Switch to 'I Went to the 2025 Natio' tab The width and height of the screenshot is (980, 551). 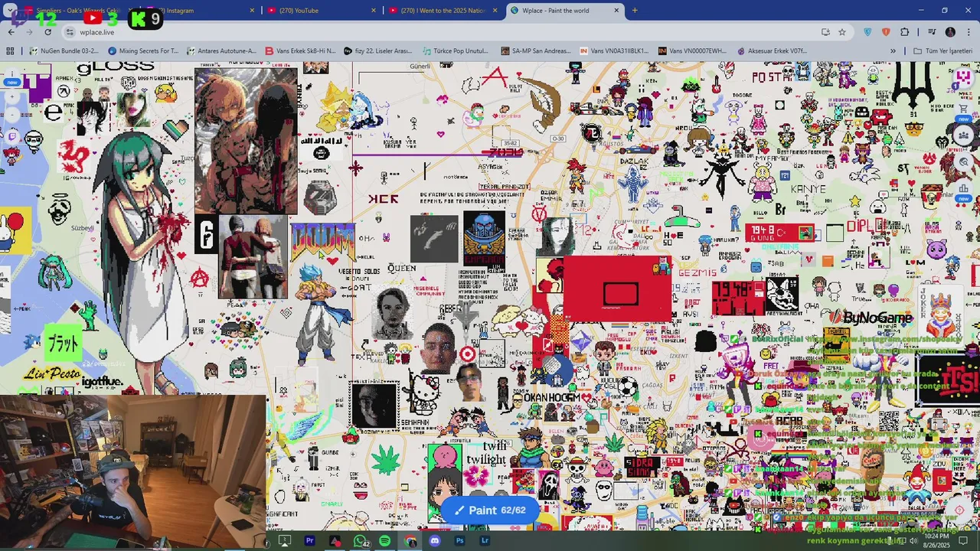(443, 11)
